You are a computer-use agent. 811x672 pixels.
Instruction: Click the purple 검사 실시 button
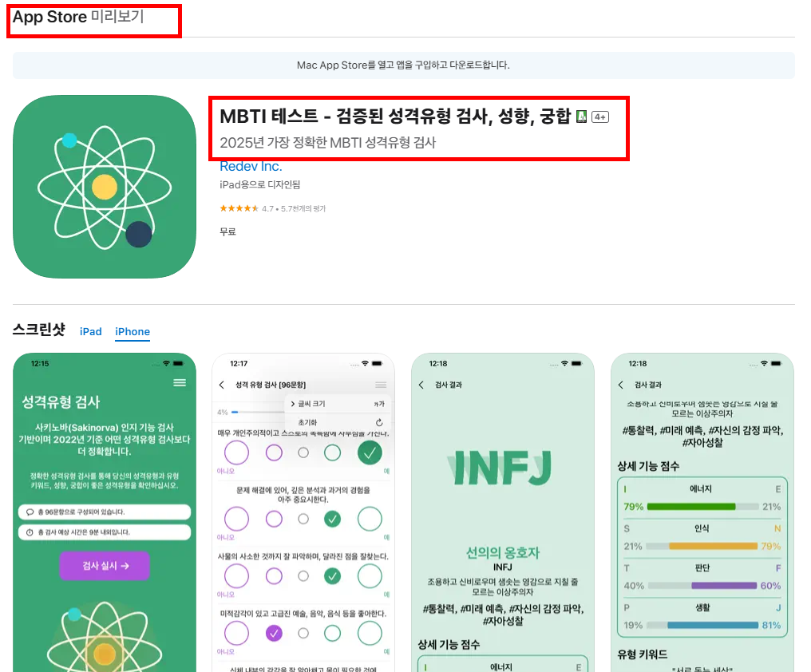105,566
